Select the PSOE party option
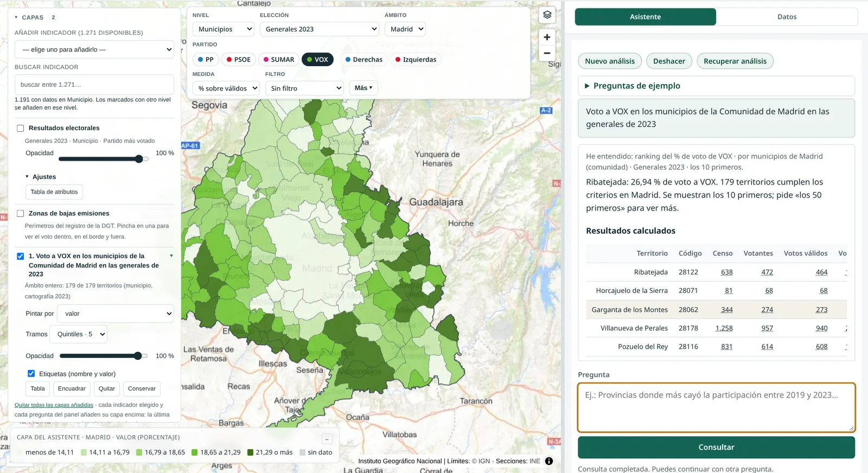The image size is (868, 473). pyautogui.click(x=239, y=60)
